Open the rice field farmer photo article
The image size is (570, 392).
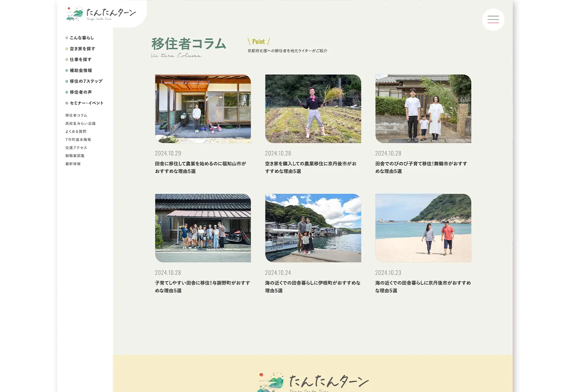(313, 109)
